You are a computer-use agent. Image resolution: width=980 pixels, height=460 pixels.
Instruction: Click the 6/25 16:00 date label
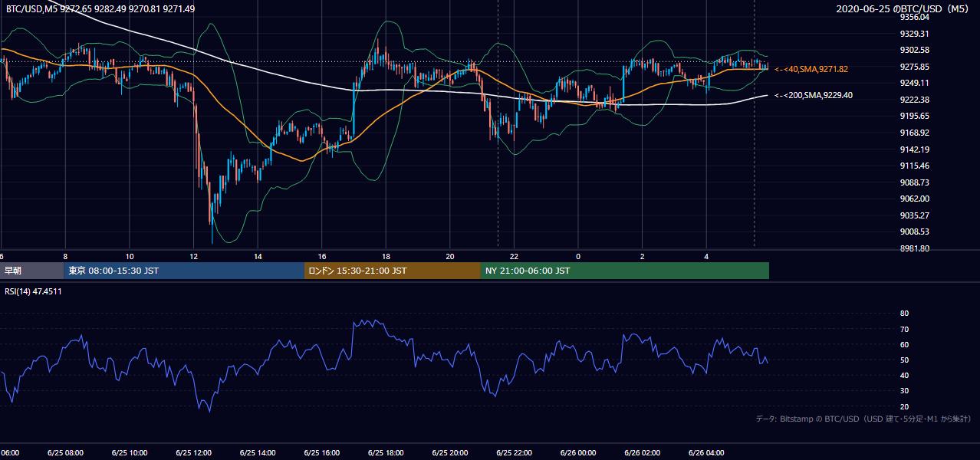tap(321, 453)
